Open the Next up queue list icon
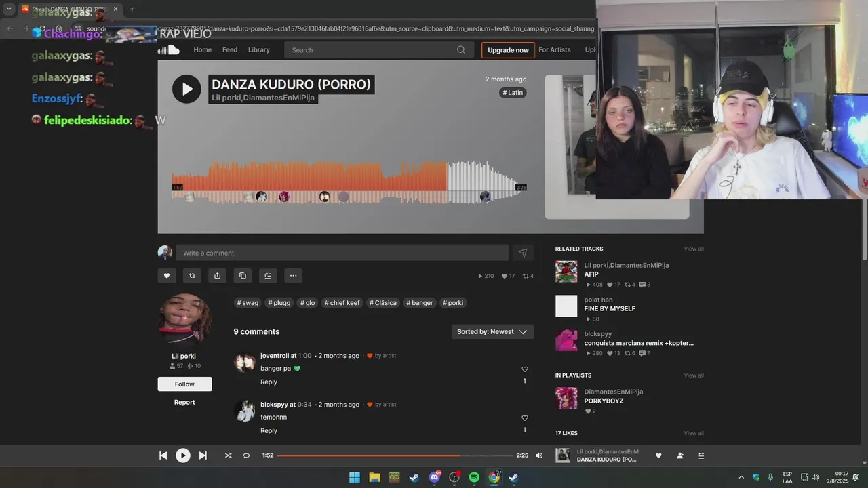Viewport: 868px width, 488px height. [701, 455]
